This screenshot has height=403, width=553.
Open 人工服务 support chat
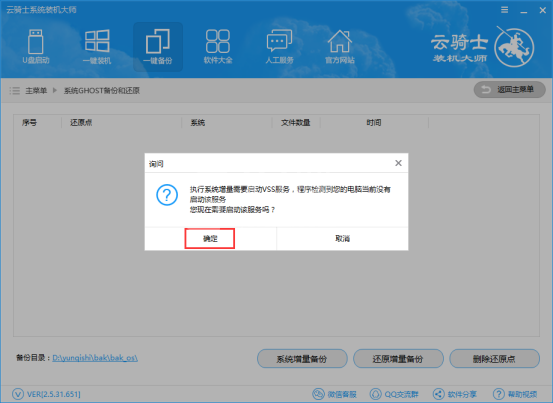(279, 47)
